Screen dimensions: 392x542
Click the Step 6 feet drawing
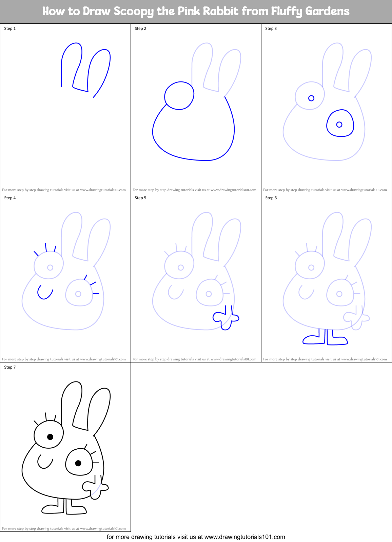325,337
